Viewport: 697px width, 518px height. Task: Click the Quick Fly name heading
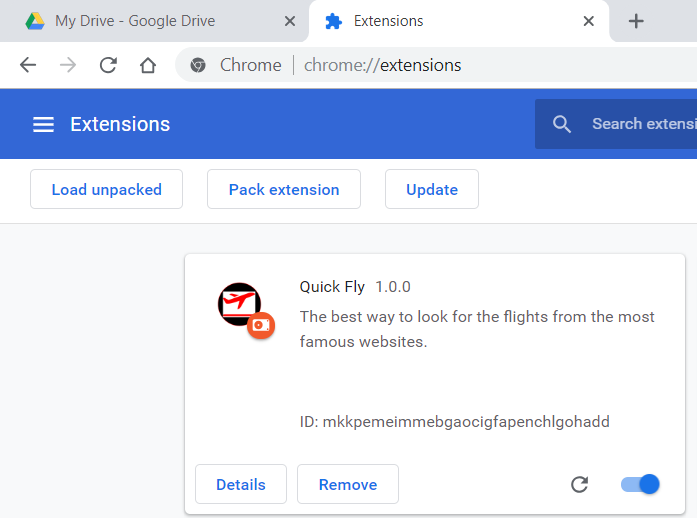click(x=332, y=287)
